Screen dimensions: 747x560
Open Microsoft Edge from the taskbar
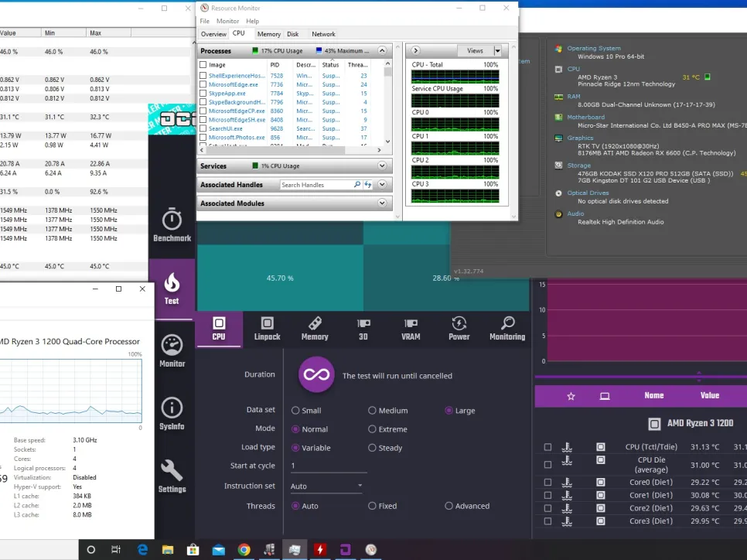point(142,549)
